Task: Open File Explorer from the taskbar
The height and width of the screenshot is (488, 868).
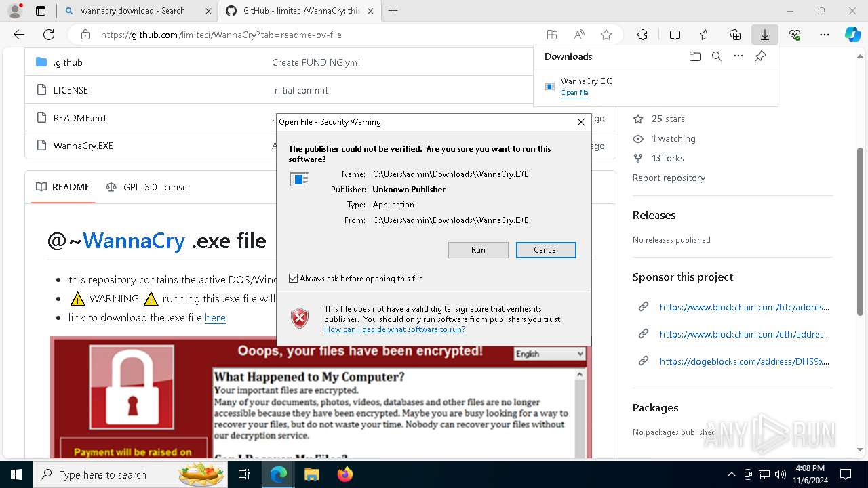Action: pos(311,474)
